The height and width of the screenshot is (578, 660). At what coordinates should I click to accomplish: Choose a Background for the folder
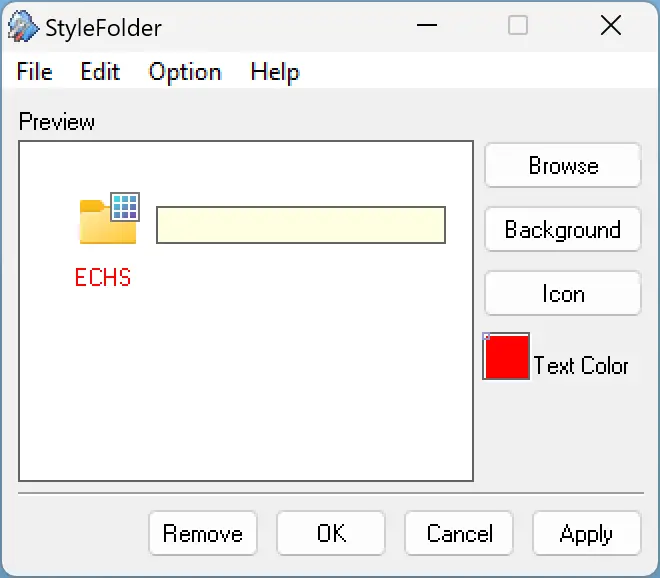tap(563, 229)
